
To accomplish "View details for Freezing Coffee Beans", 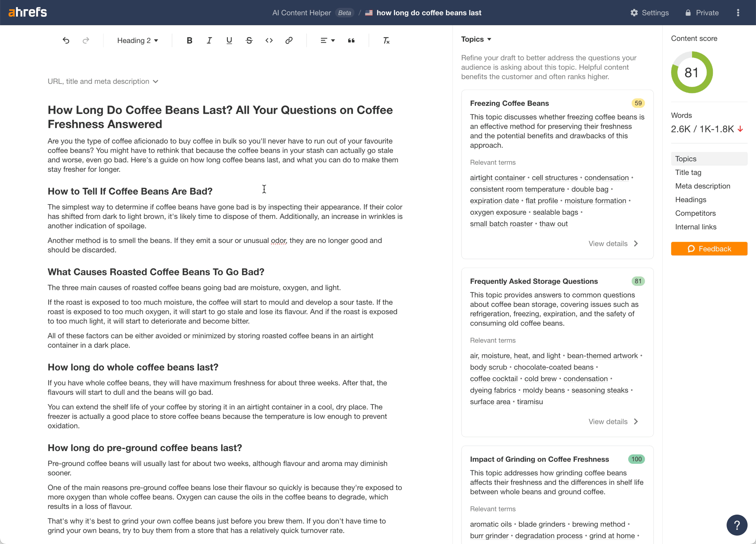I will [x=613, y=243].
